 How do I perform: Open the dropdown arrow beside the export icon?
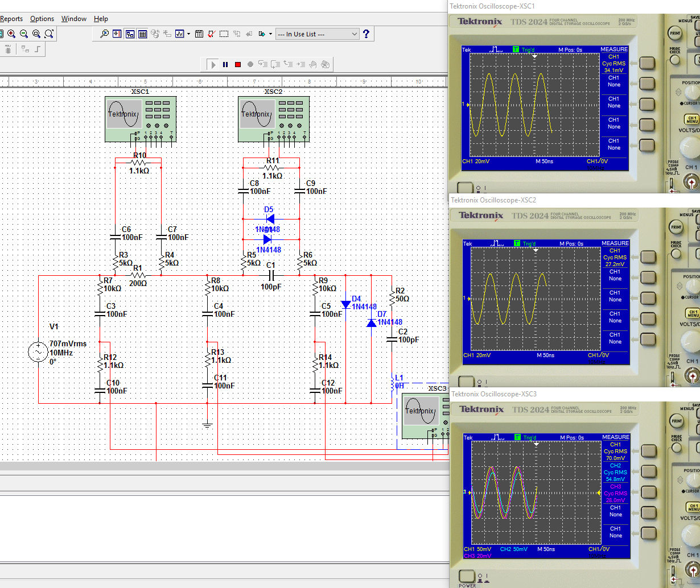coord(270,34)
